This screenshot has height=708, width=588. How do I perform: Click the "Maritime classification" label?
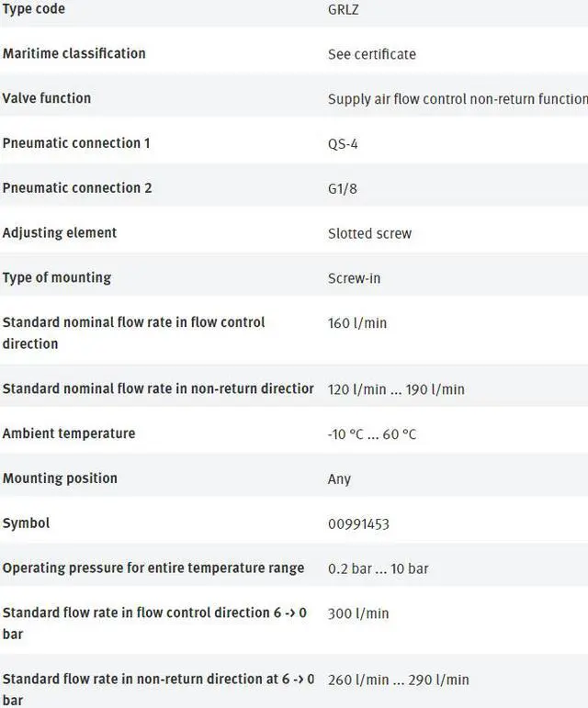click(x=73, y=53)
